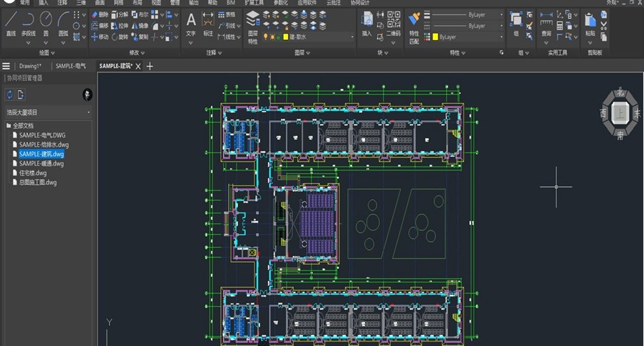Image resolution: width=644 pixels, height=346 pixels.
Task: Click the 标注 dimension tool icon
Action: pos(208,24)
